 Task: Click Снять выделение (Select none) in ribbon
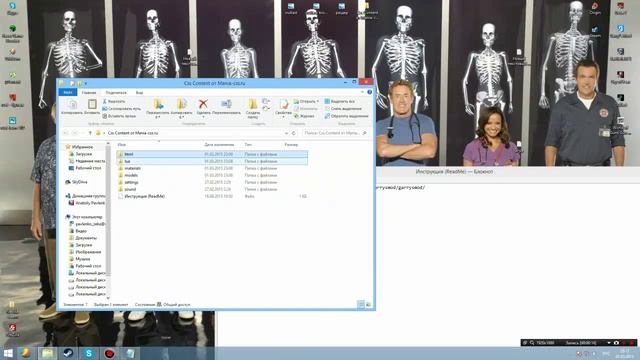click(x=343, y=109)
